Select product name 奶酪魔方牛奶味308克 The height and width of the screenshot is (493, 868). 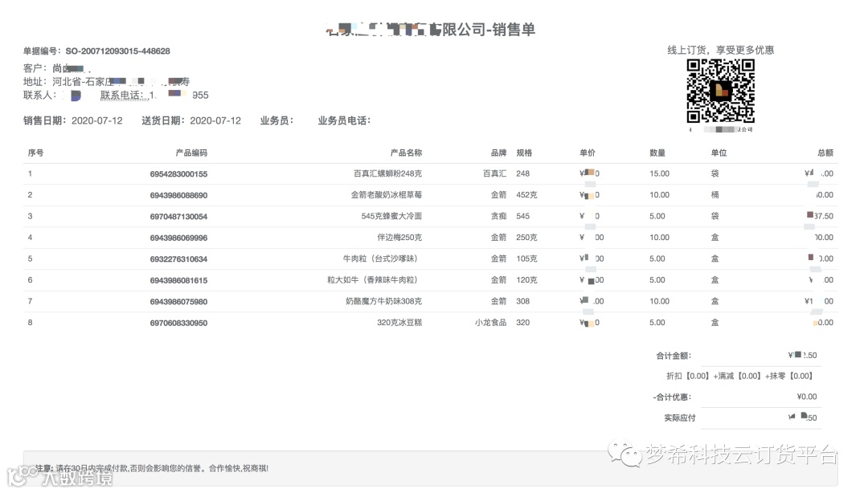click(x=383, y=301)
